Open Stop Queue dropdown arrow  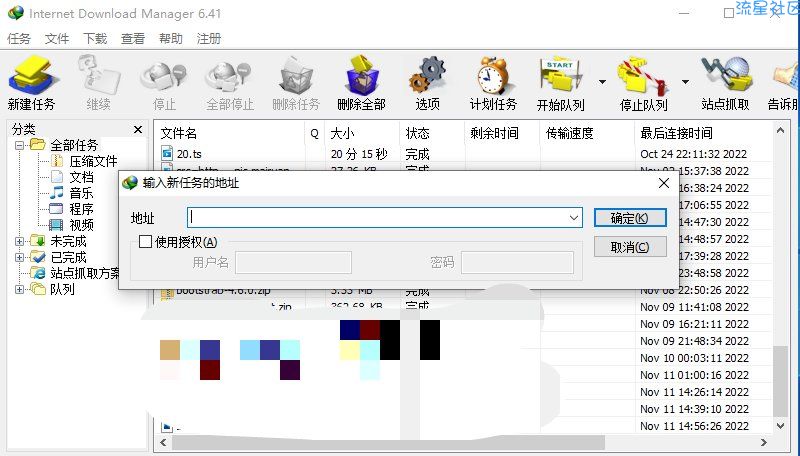click(685, 82)
